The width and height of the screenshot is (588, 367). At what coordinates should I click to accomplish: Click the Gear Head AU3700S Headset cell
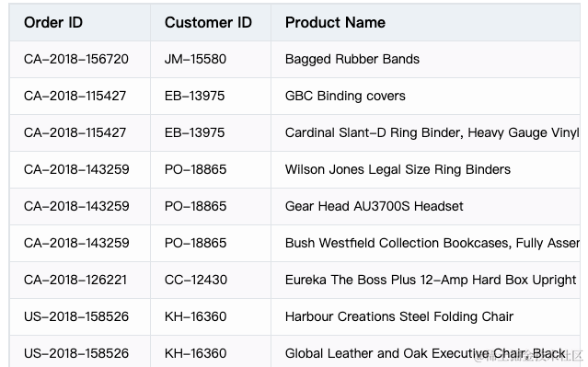[x=425, y=206]
